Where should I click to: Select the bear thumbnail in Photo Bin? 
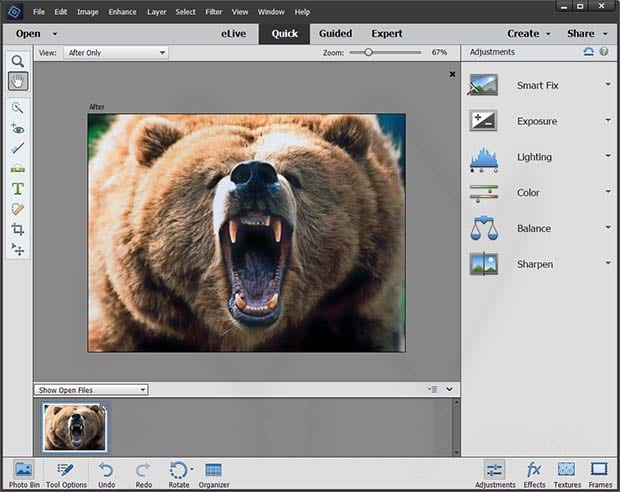pos(75,428)
